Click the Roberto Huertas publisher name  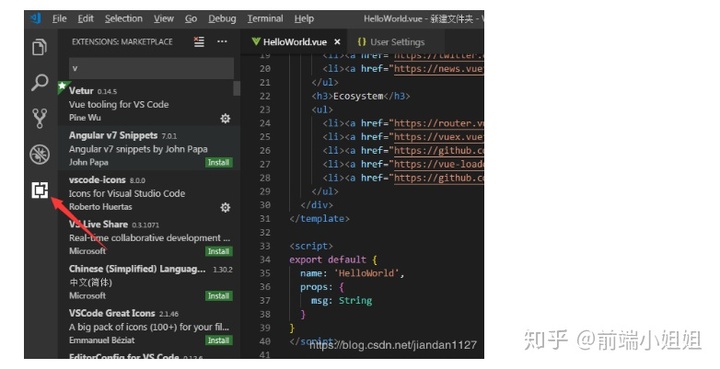click(x=101, y=207)
